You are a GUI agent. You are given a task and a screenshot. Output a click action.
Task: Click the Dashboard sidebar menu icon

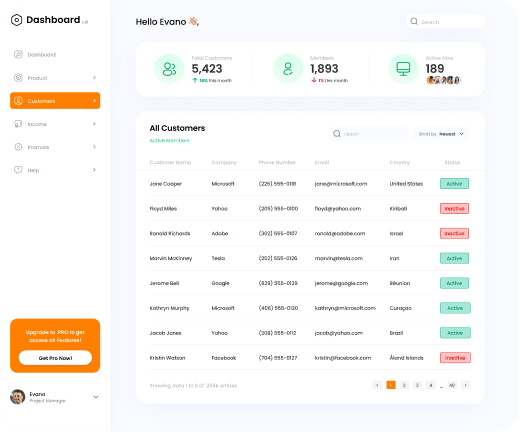pyautogui.click(x=18, y=54)
